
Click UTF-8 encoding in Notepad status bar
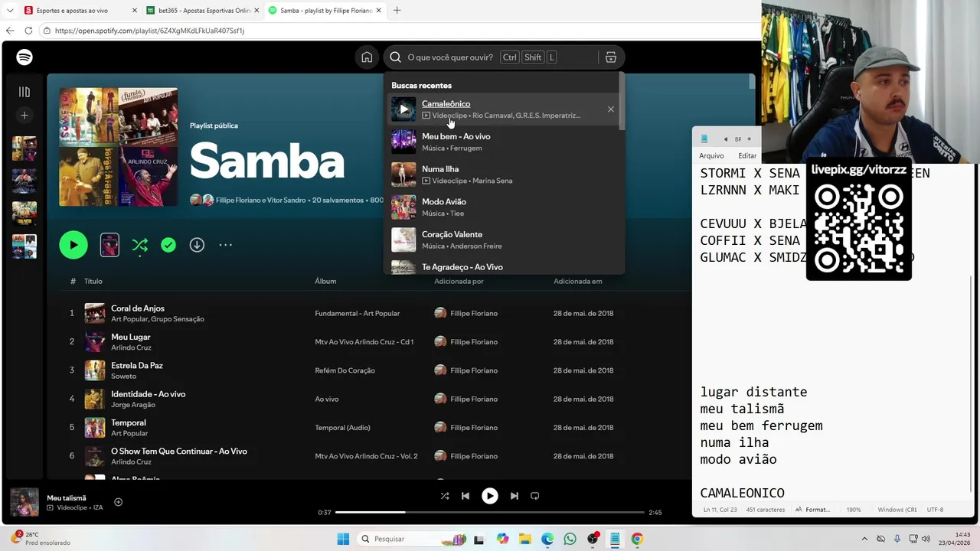point(935,510)
